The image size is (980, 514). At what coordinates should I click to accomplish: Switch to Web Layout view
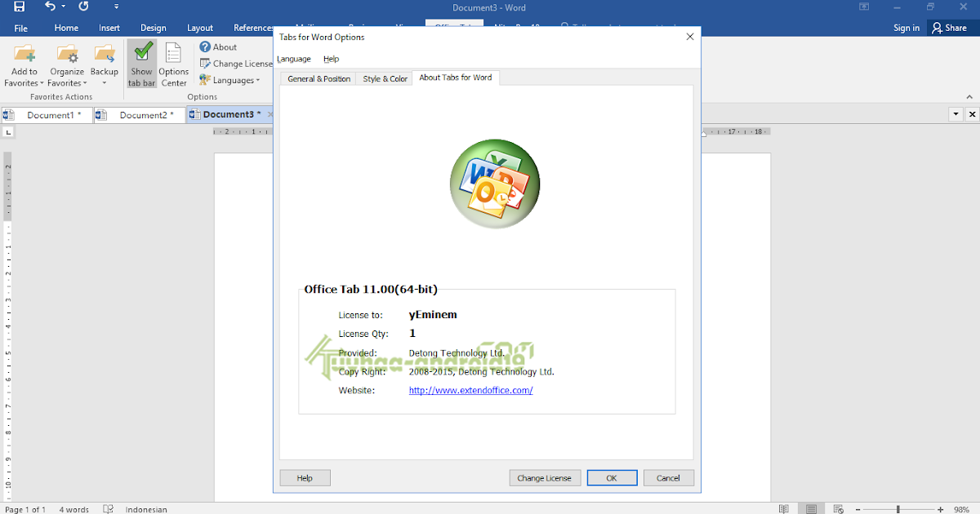click(x=840, y=508)
